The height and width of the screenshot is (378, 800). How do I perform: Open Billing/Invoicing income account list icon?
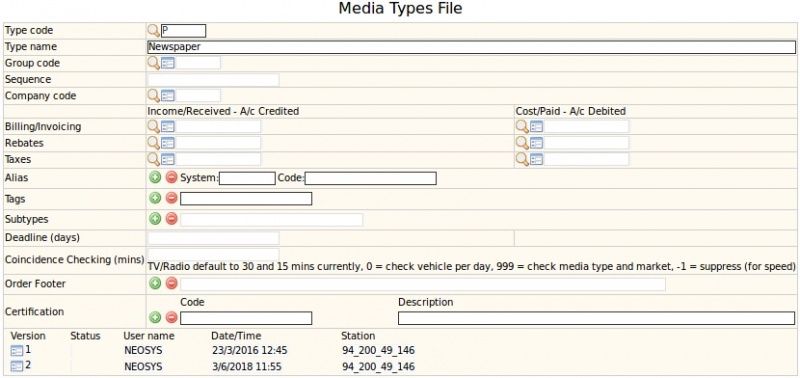point(168,127)
